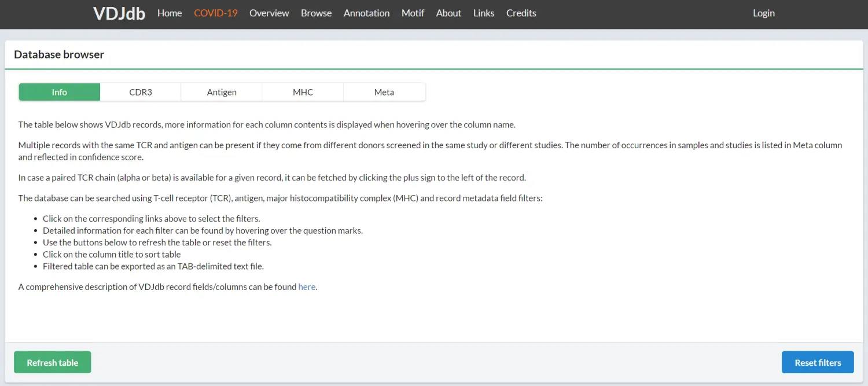
Task: Switch to the Meta filter tab
Action: click(384, 92)
